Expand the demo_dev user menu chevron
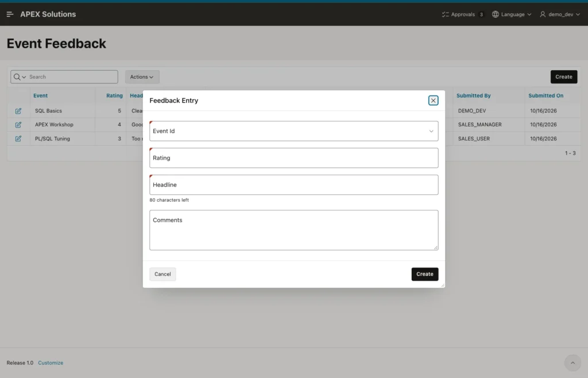The image size is (588, 378). (x=578, y=14)
